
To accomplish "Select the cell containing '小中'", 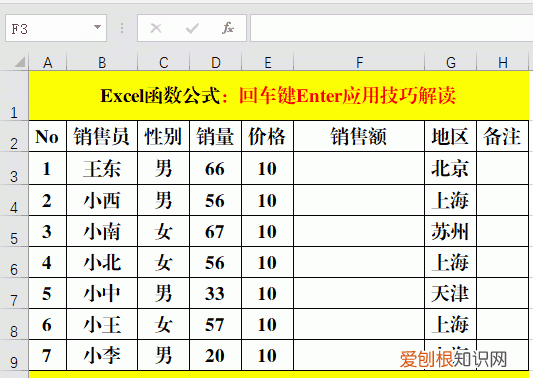I will [x=102, y=293].
